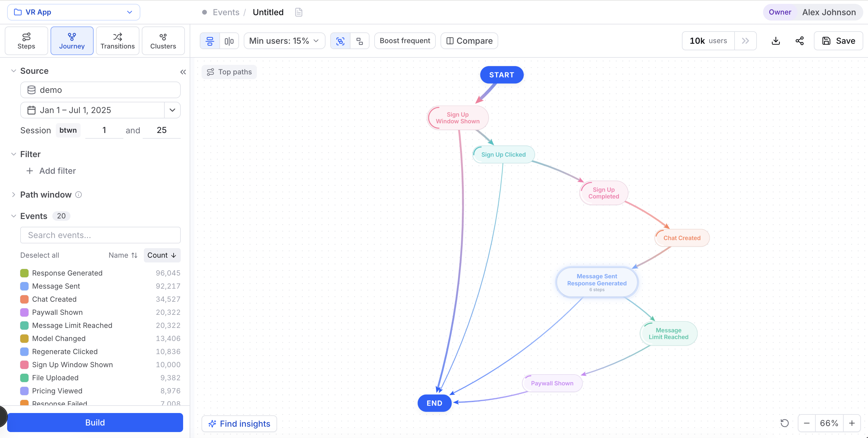This screenshot has width=868, height=438.
Task: Click the Top paths chip
Action: [x=229, y=72]
